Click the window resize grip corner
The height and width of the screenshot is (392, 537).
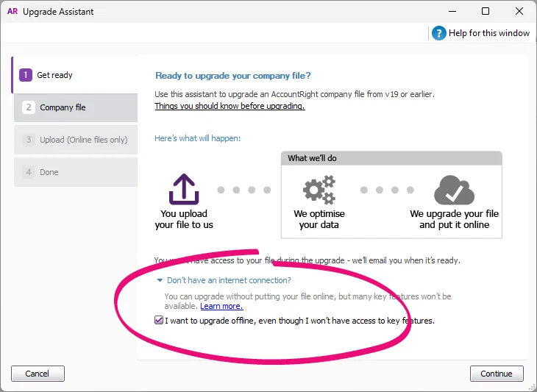532,387
